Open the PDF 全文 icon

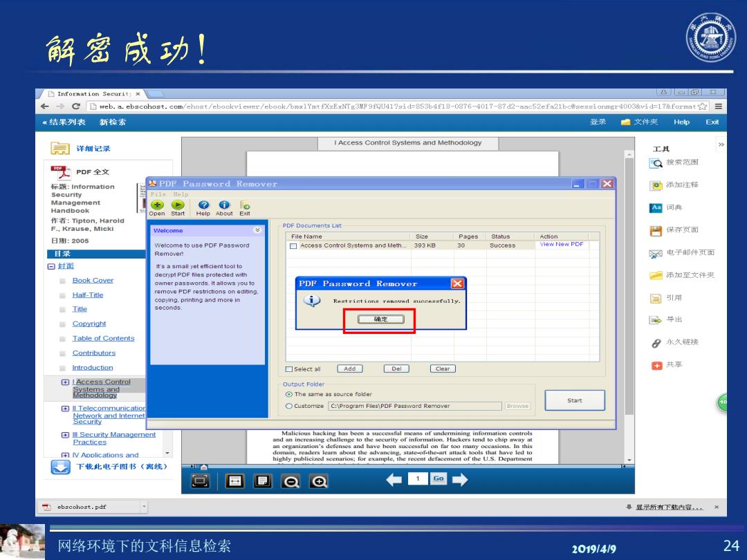(60, 172)
